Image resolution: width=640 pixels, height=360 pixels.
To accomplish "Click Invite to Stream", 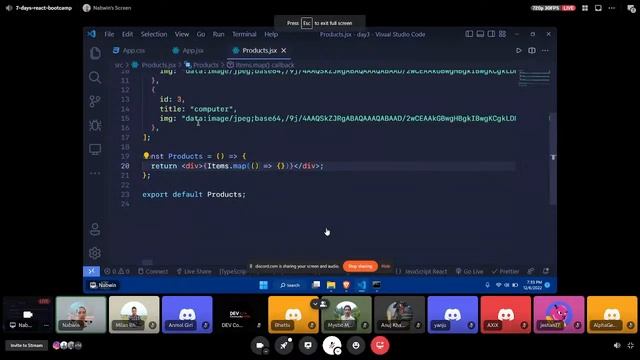I will click(x=27, y=345).
